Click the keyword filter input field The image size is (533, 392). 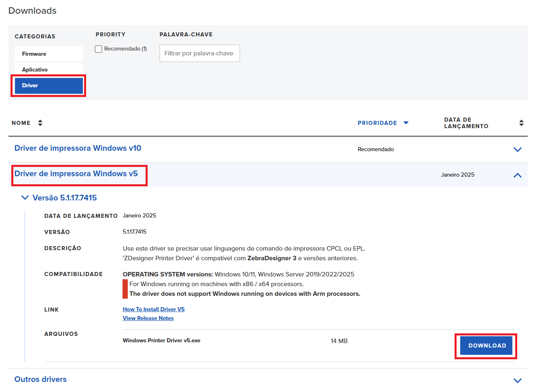(x=199, y=53)
